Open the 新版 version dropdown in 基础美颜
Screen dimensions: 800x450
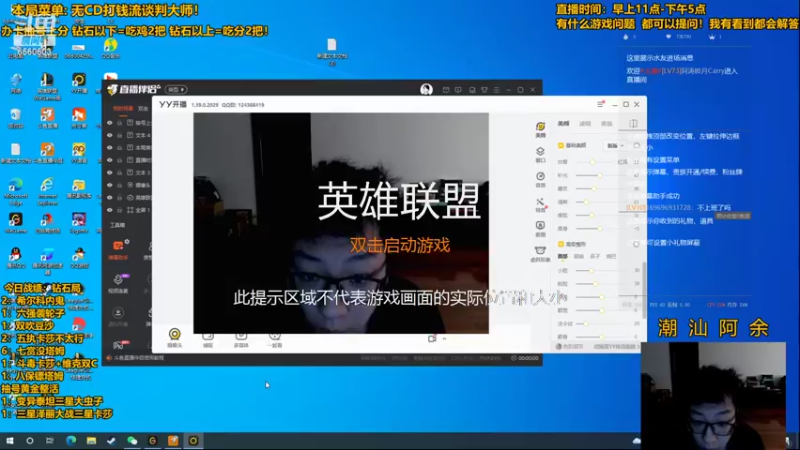(615, 146)
